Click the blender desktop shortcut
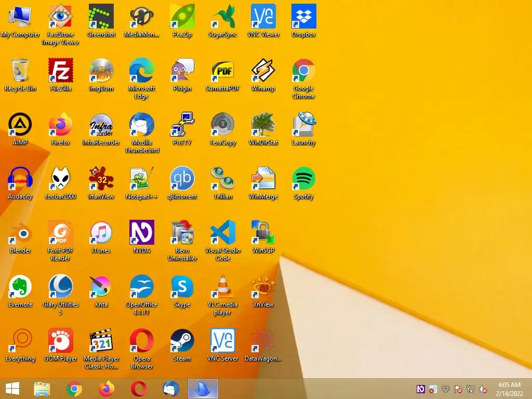This screenshot has width=532, height=399. [x=20, y=232]
